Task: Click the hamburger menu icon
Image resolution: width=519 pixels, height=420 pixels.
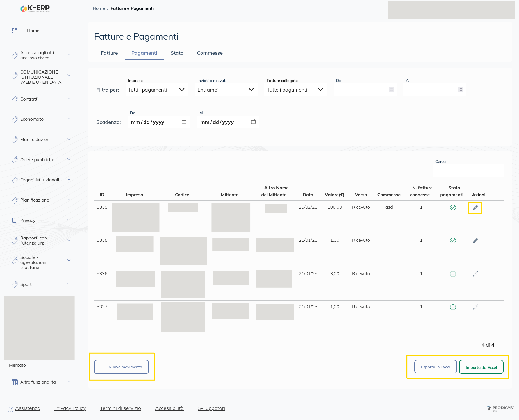Action: click(10, 9)
